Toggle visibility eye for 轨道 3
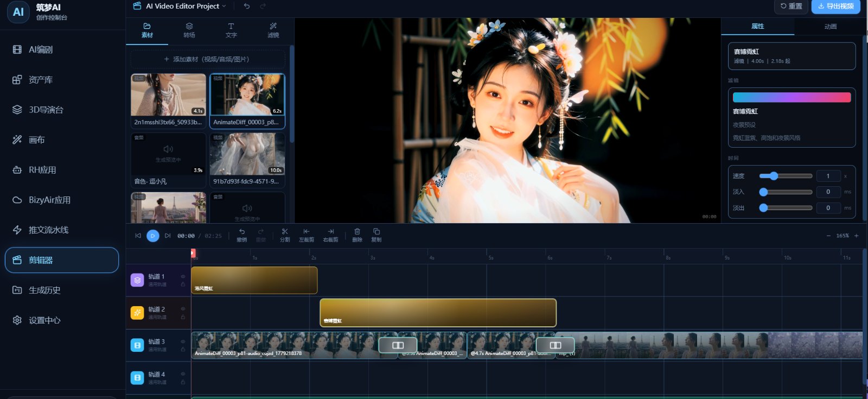868x399 pixels. click(x=183, y=341)
